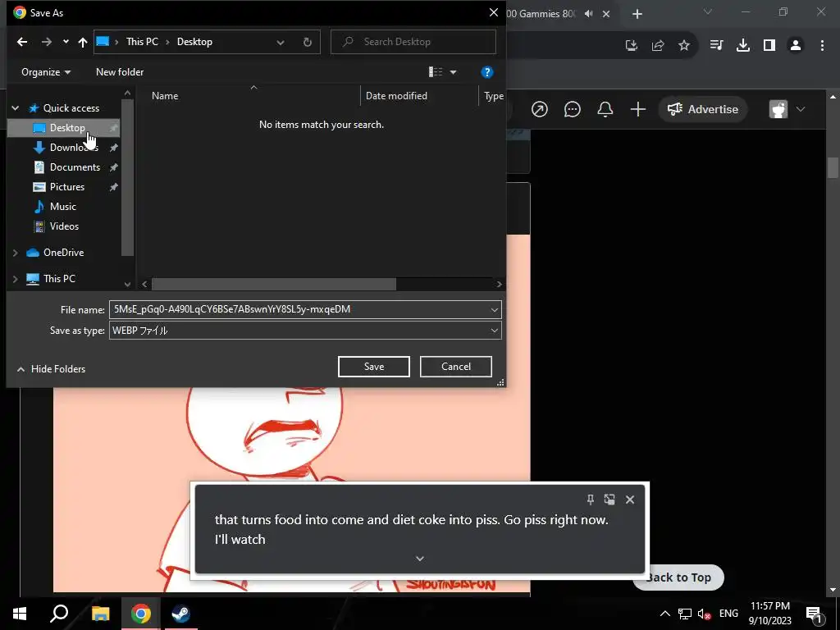The height and width of the screenshot is (630, 840).
Task: Select Downloads in navigation pane
Action: point(74,148)
